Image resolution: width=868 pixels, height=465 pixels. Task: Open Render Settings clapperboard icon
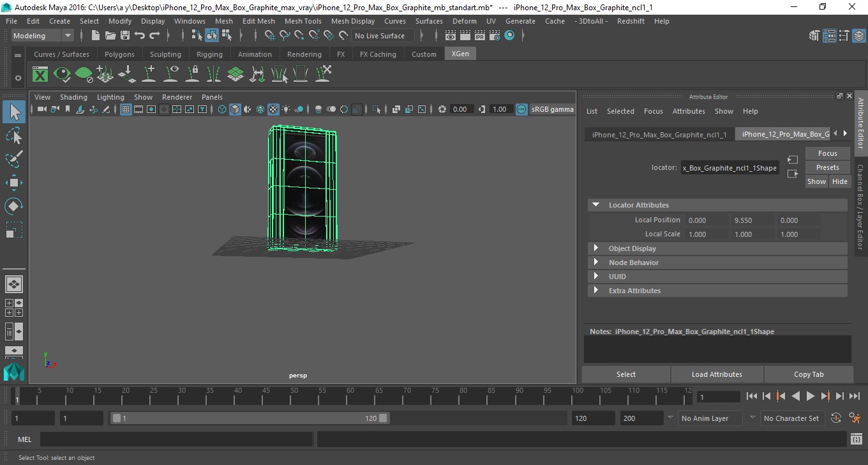(495, 36)
